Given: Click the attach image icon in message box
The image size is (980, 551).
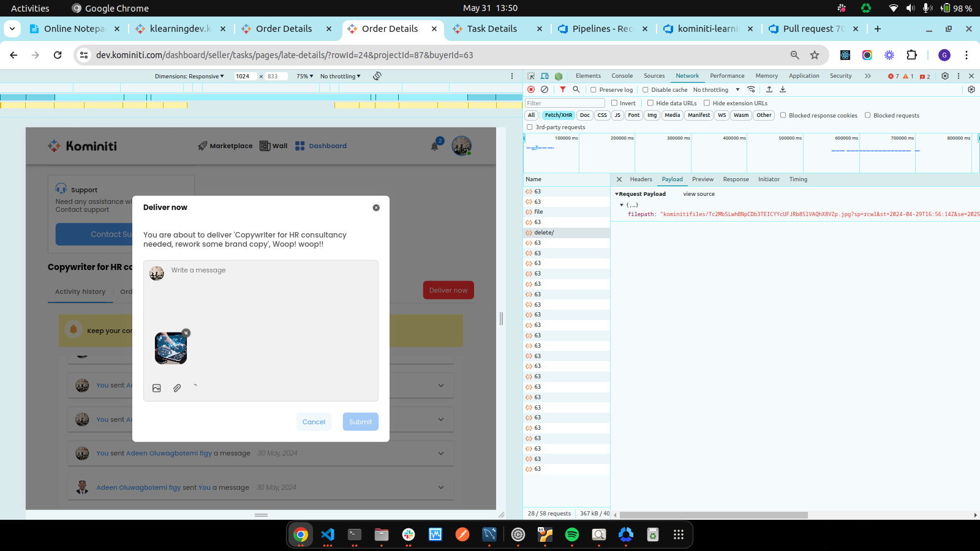Looking at the screenshot, I should point(157,388).
